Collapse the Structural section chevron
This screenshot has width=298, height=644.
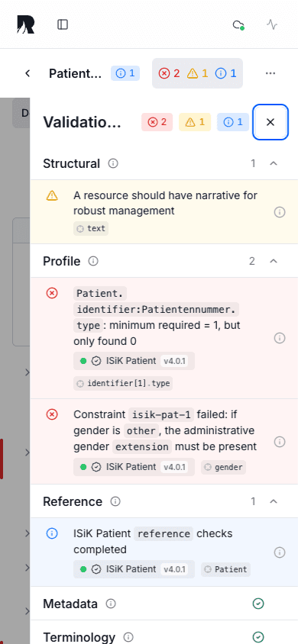274,163
